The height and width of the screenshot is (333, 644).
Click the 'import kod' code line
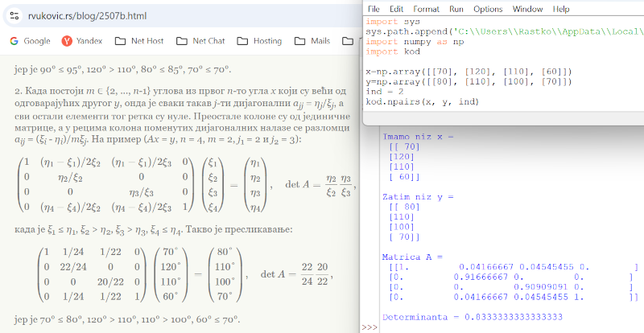tap(393, 51)
